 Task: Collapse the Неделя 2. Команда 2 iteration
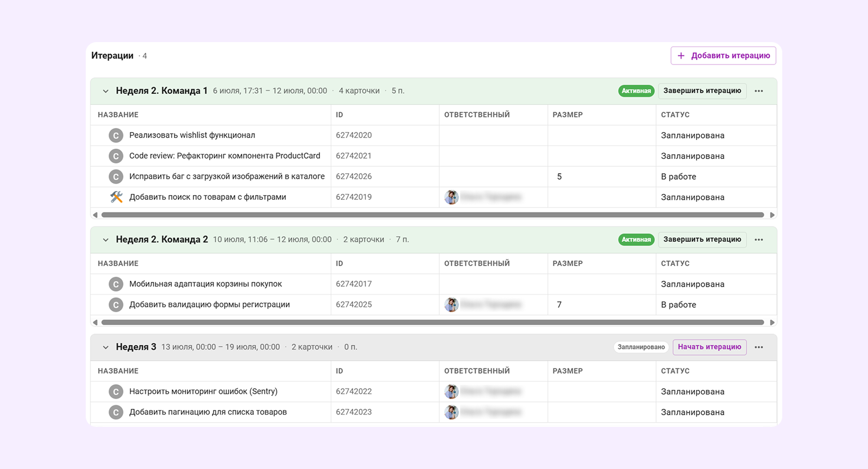(x=105, y=240)
